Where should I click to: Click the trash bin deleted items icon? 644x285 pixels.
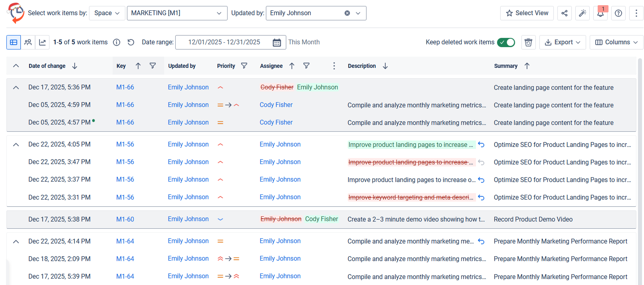click(528, 42)
